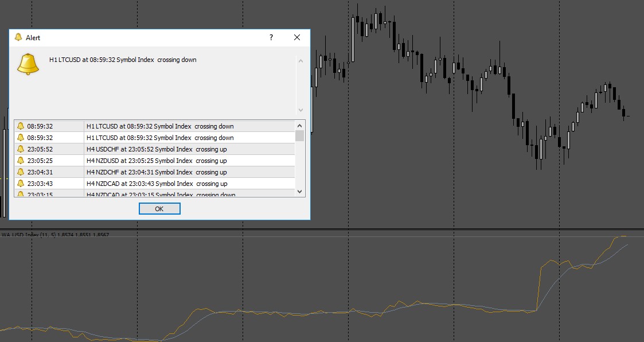Click the bell icon beside the 23:05:52 alert
The image size is (644, 342).
click(x=21, y=149)
